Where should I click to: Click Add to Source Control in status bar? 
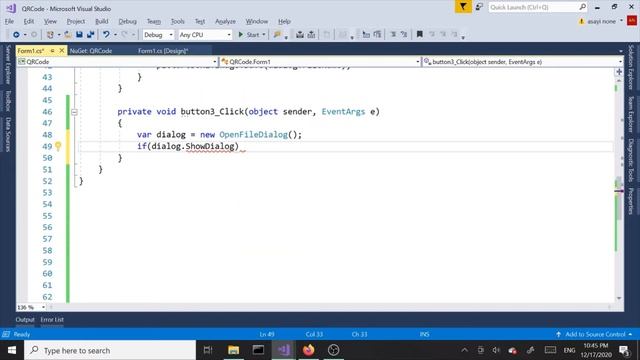point(595,334)
